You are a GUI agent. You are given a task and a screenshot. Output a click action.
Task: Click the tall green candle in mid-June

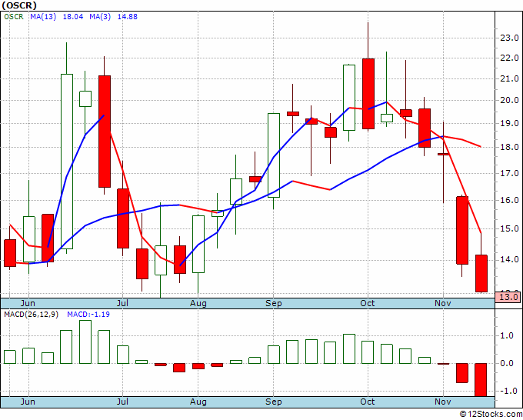(x=67, y=162)
